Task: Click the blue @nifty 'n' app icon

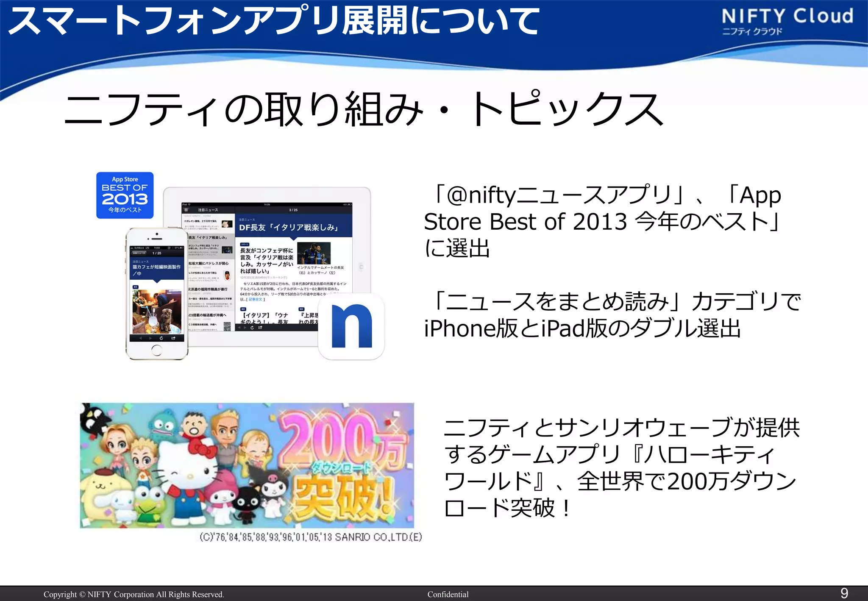Action: tap(351, 326)
